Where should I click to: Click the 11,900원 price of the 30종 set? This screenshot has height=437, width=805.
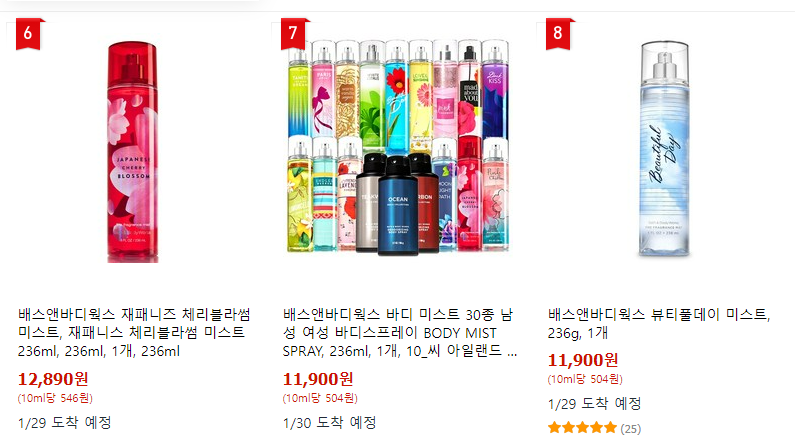[318, 379]
